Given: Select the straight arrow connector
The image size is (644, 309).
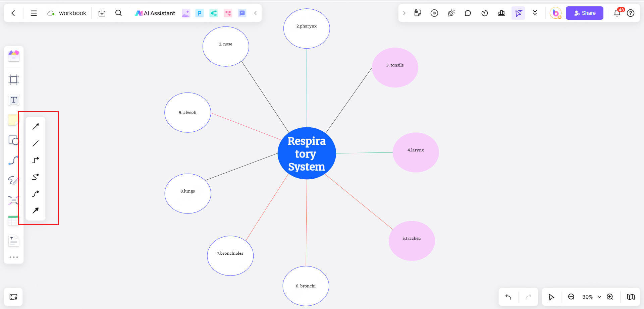Looking at the screenshot, I should coord(36,126).
